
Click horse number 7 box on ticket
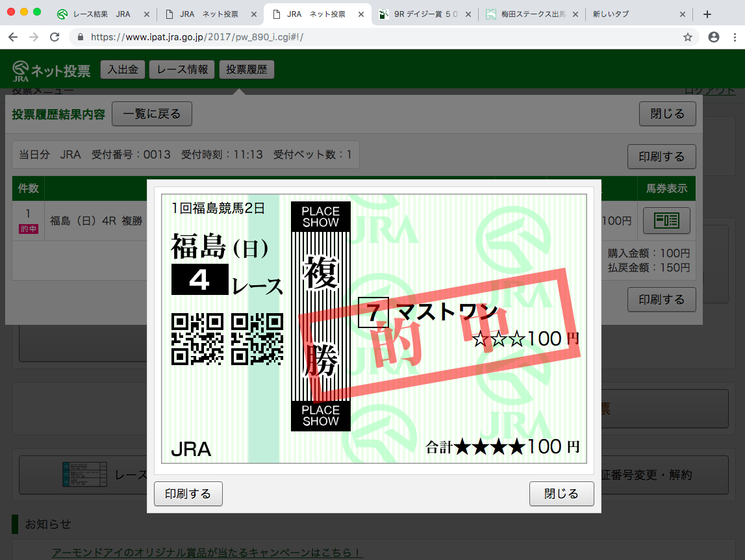pos(373,312)
